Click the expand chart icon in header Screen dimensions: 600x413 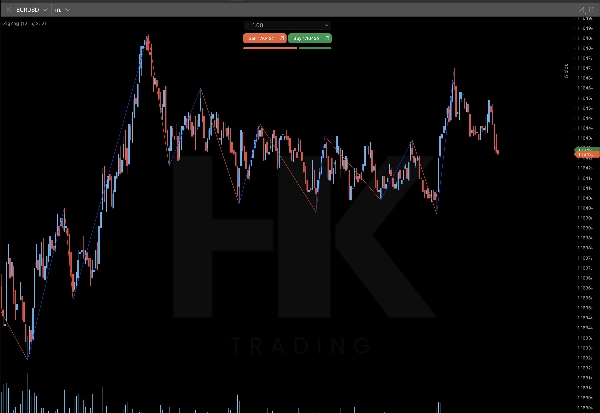click(592, 10)
